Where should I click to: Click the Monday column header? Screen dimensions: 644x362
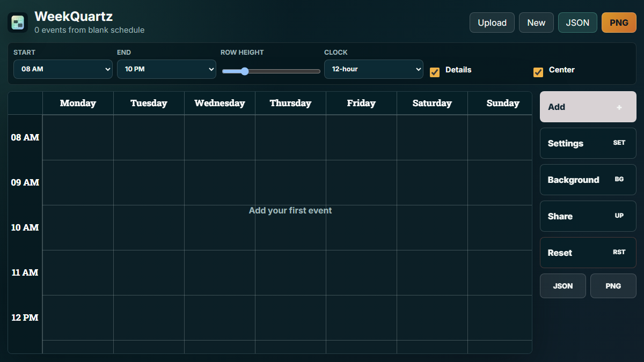click(x=78, y=103)
